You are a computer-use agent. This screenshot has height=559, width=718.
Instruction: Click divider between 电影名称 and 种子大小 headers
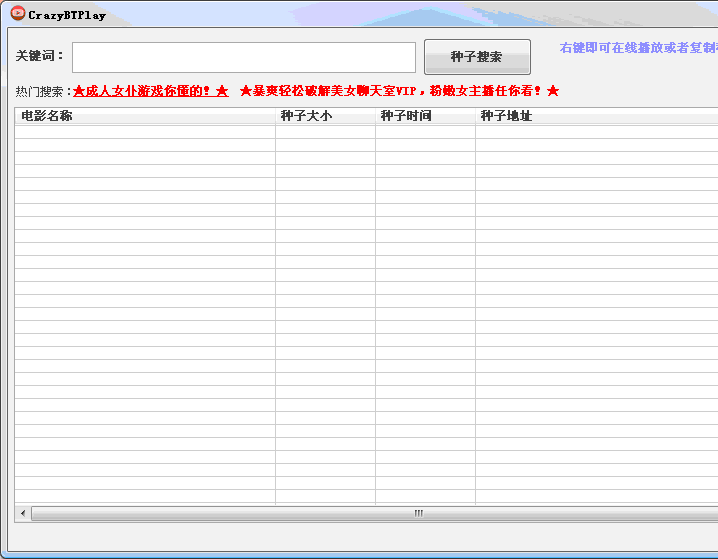point(275,116)
